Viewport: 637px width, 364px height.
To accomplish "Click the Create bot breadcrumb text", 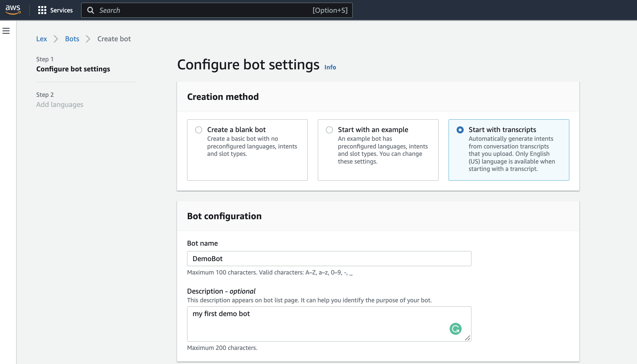I will 114,39.
